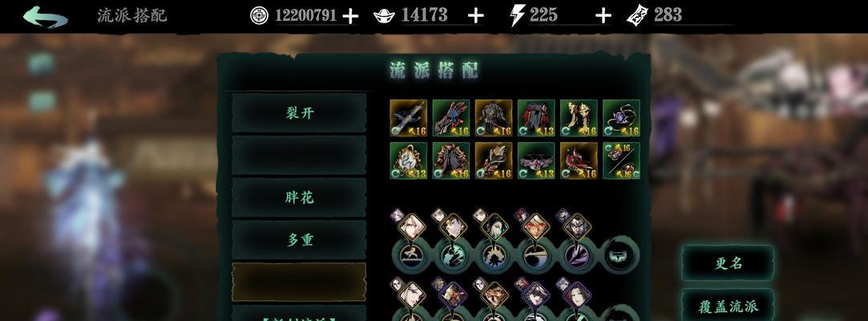Switch to the 胖花 build preset
The width and height of the screenshot is (868, 321).
click(x=299, y=197)
